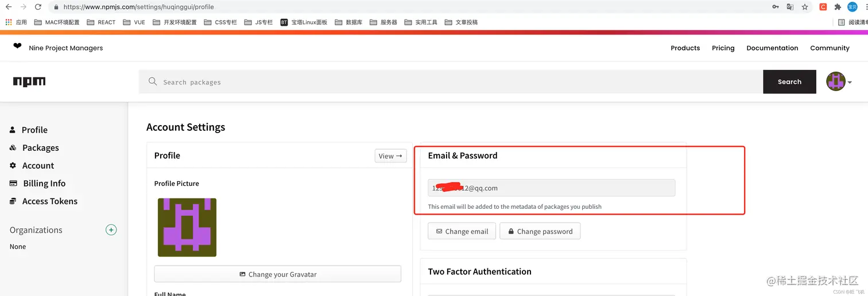The width and height of the screenshot is (868, 296).
Task: Go back with browser back arrow
Action: [9, 7]
